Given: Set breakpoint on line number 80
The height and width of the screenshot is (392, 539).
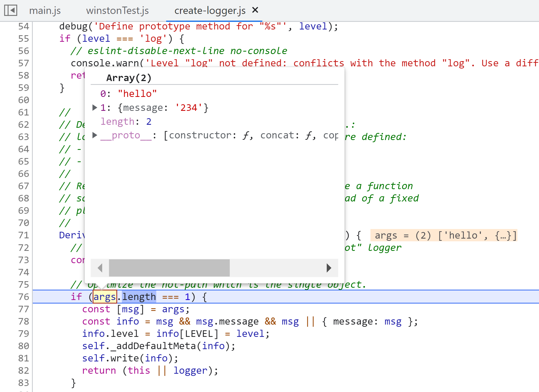Looking at the screenshot, I should [23, 346].
